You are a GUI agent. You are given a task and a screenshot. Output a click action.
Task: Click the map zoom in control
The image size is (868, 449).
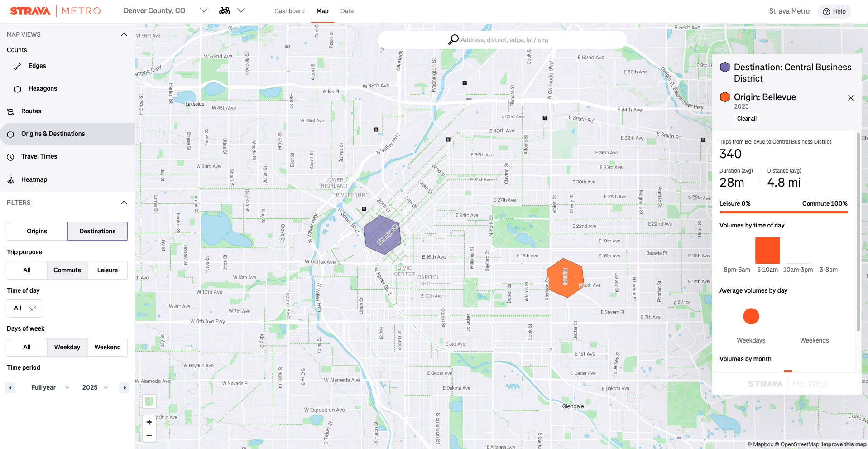point(149,422)
